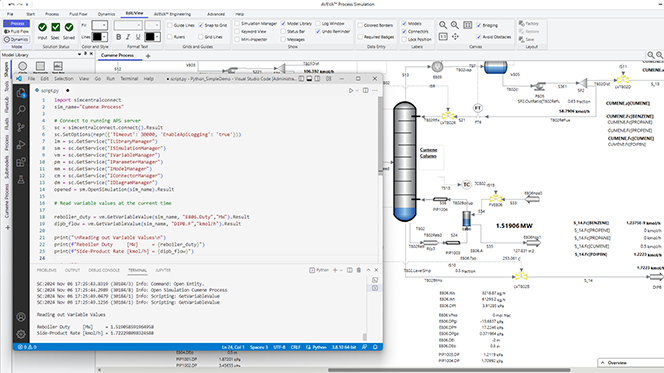
Task: Maximize terminal panel with up chevron
Action: click(x=368, y=270)
